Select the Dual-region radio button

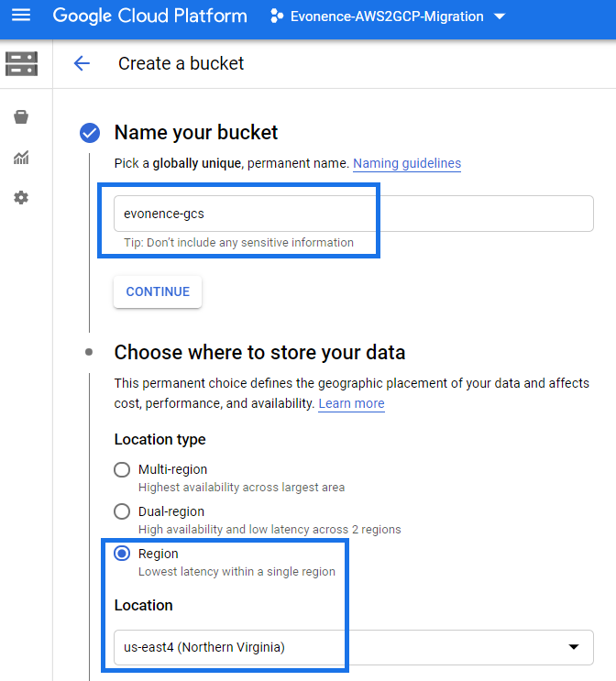click(122, 511)
